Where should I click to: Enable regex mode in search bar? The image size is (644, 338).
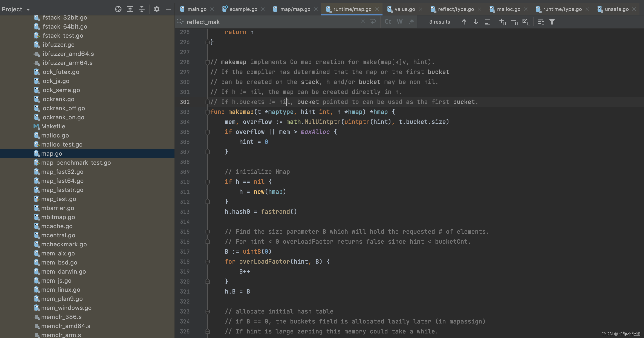point(411,22)
